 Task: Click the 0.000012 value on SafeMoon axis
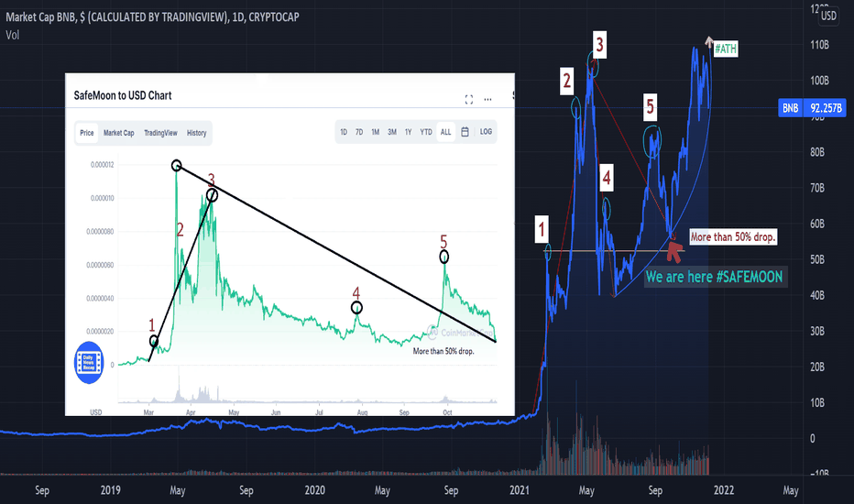103,165
